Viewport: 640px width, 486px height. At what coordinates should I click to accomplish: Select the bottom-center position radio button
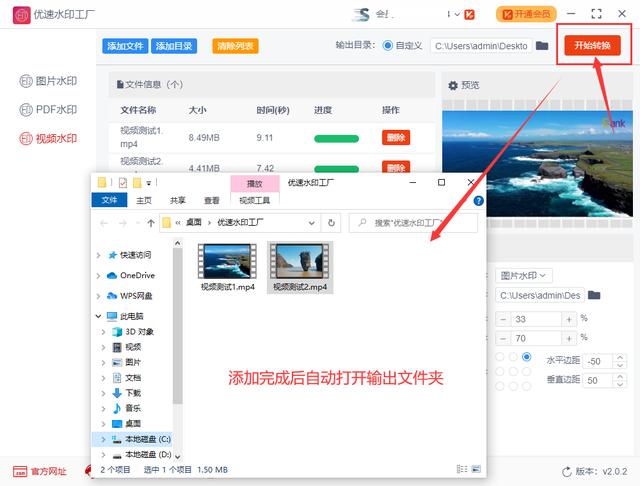click(513, 386)
